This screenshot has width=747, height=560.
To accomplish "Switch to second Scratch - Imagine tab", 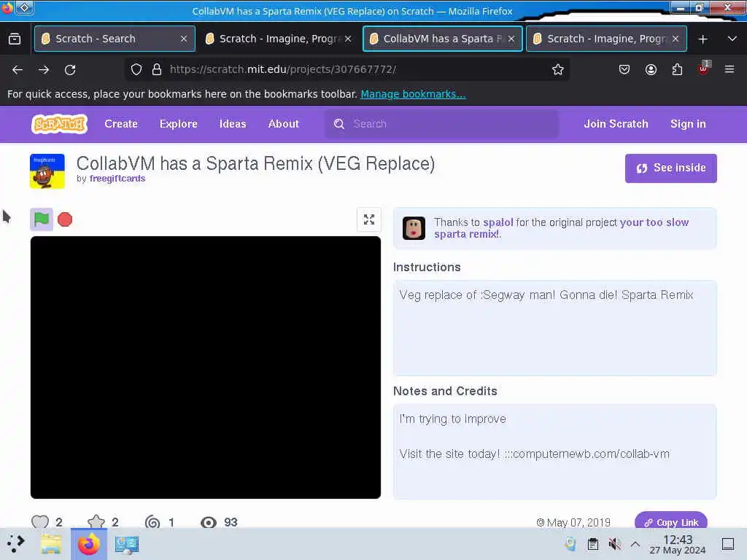I will click(279, 39).
